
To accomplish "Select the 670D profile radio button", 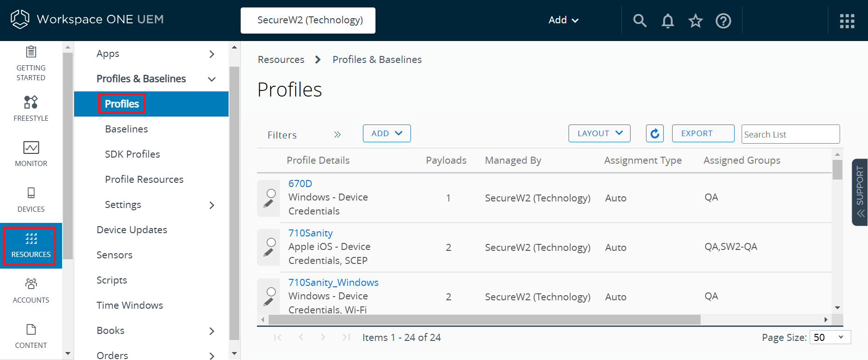I will coord(271,193).
